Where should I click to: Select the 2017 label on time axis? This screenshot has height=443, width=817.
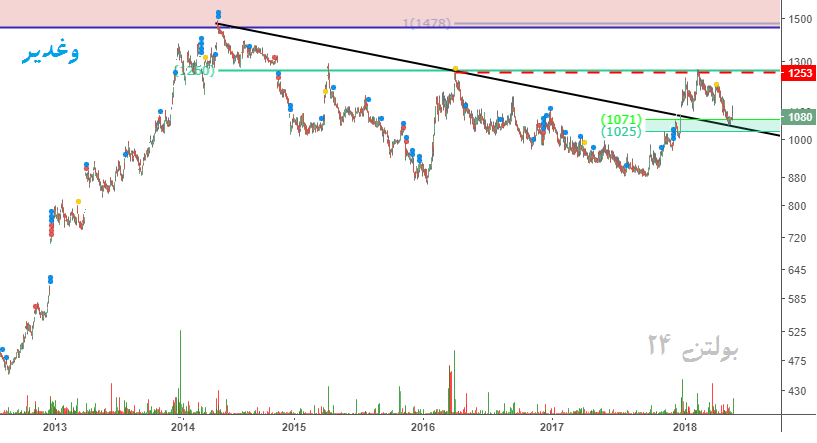[x=553, y=427]
